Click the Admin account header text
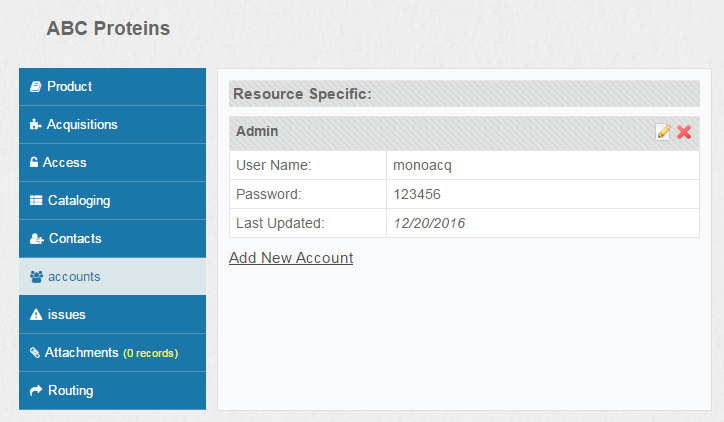The image size is (724, 422). point(257,131)
